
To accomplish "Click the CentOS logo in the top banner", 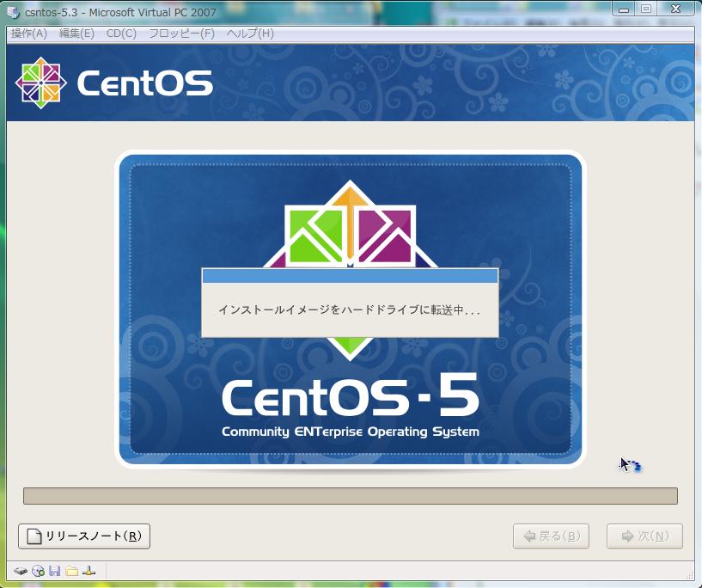I will 113,83.
